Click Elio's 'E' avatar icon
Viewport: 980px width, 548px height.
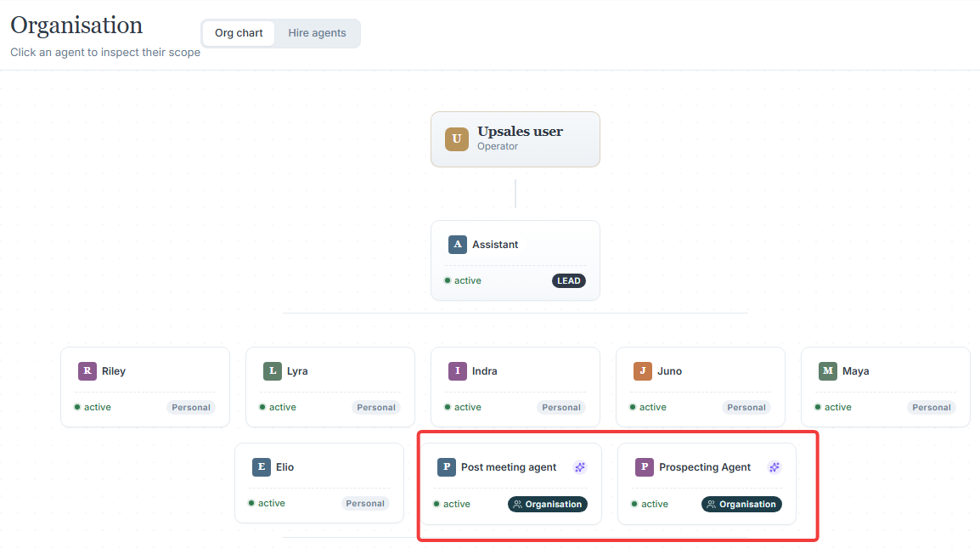pos(262,466)
